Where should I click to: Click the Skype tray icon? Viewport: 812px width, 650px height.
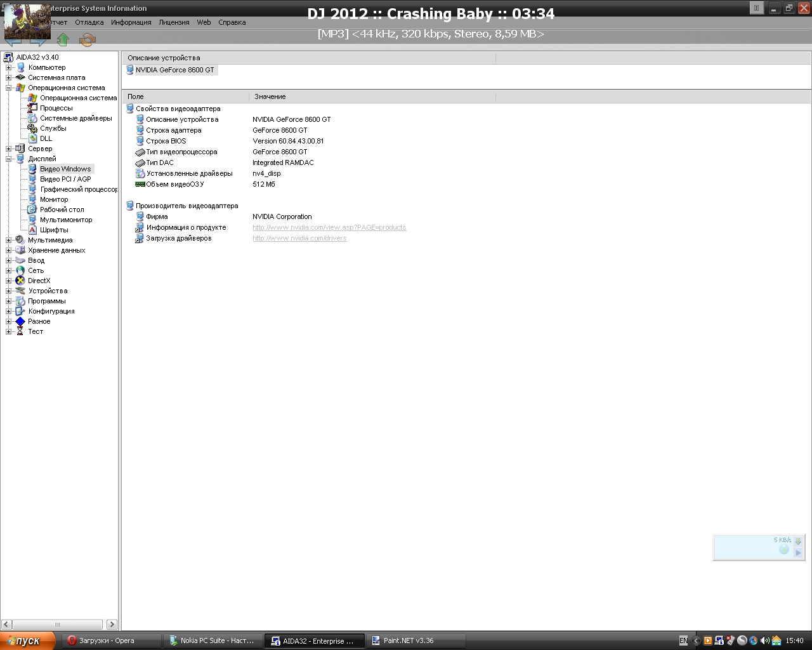(x=742, y=640)
